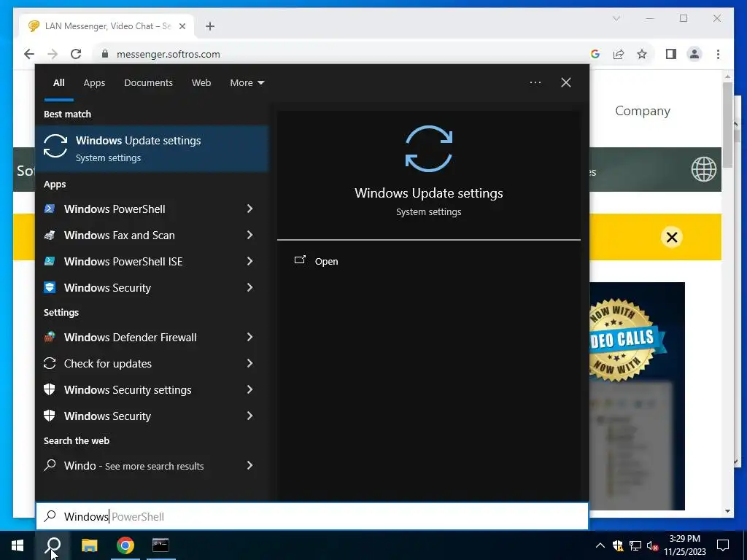Image resolution: width=747 pixels, height=560 pixels.
Task: Expand Windows Defender Firewall arrow
Action: click(249, 337)
